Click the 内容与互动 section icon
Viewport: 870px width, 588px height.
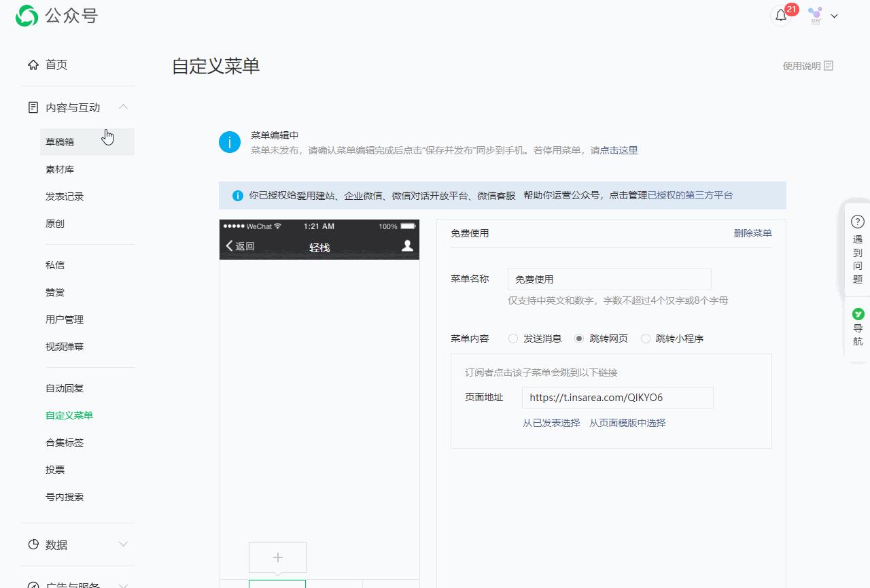(32, 107)
